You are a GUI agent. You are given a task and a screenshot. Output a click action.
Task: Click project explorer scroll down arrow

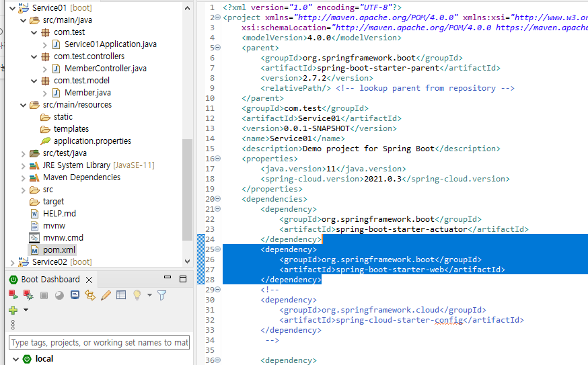pyautogui.click(x=187, y=261)
